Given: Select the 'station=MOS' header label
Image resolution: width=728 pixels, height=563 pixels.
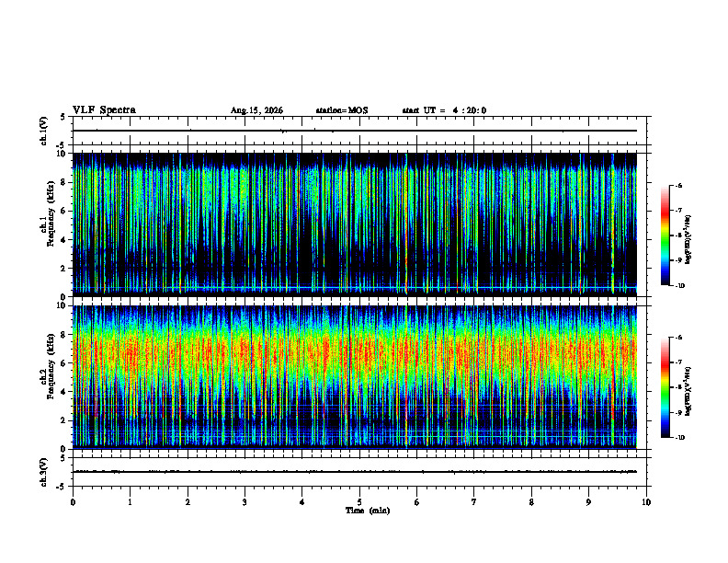Looking at the screenshot, I should click(x=342, y=110).
